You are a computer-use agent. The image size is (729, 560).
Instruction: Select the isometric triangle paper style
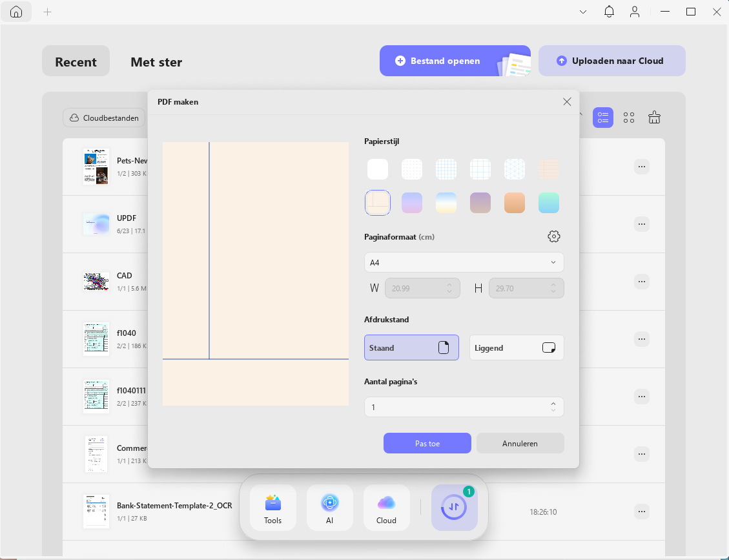tap(515, 169)
